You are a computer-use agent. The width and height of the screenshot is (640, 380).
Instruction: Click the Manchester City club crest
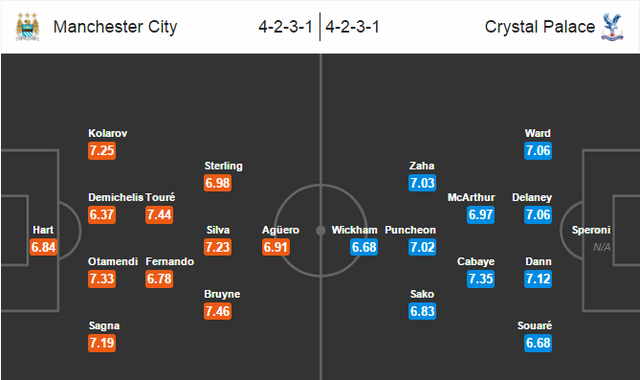(x=27, y=27)
